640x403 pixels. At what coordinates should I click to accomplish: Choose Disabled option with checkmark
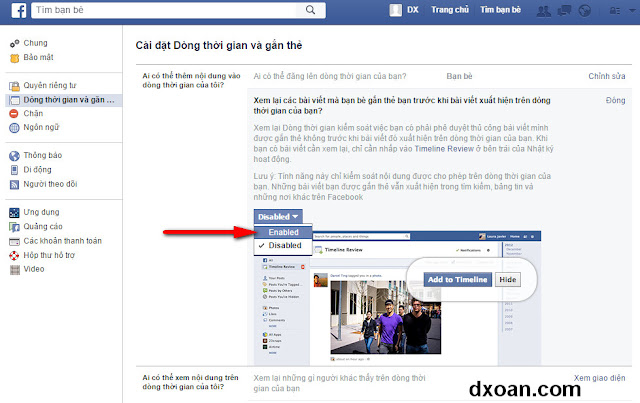[283, 245]
